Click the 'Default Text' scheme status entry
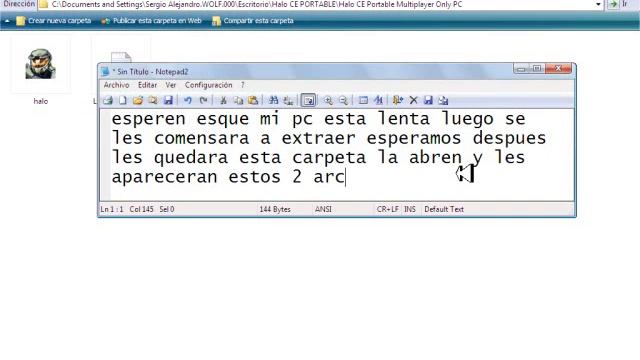Screen dimensions: 640x360 click(444, 209)
